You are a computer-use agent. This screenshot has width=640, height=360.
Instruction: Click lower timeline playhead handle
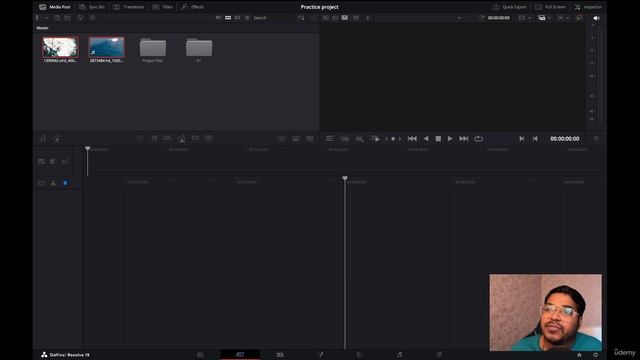pyautogui.click(x=345, y=178)
